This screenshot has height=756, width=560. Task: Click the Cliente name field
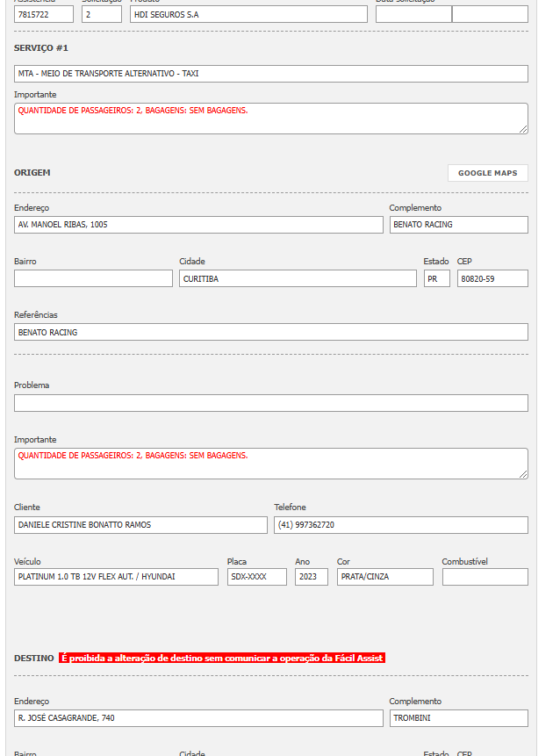(x=140, y=525)
